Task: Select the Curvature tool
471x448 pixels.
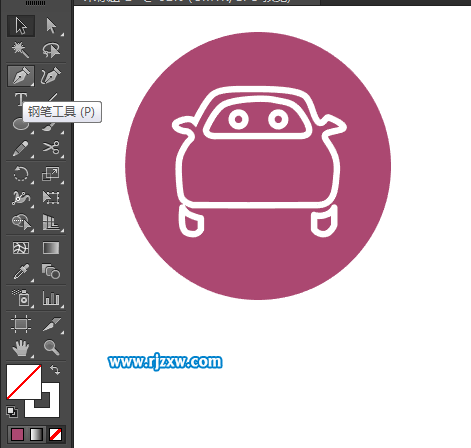Action: click(51, 76)
